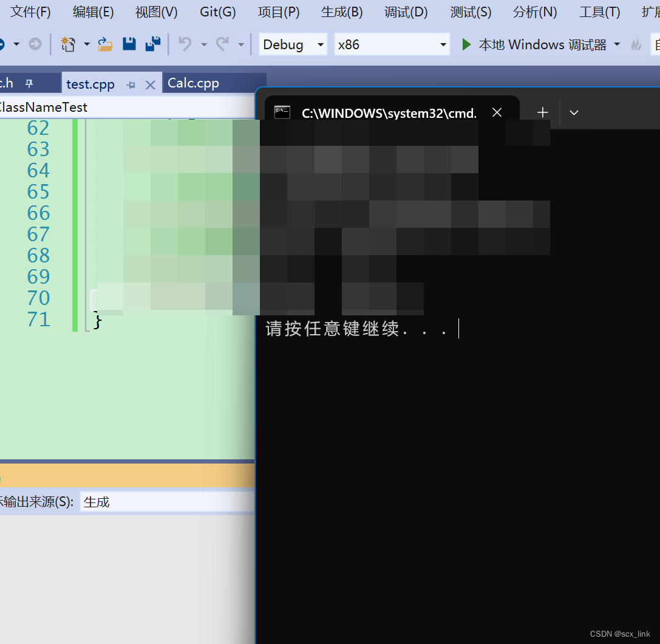The height and width of the screenshot is (644, 660).
Task: Open the 工具(T) menu
Action: [599, 12]
